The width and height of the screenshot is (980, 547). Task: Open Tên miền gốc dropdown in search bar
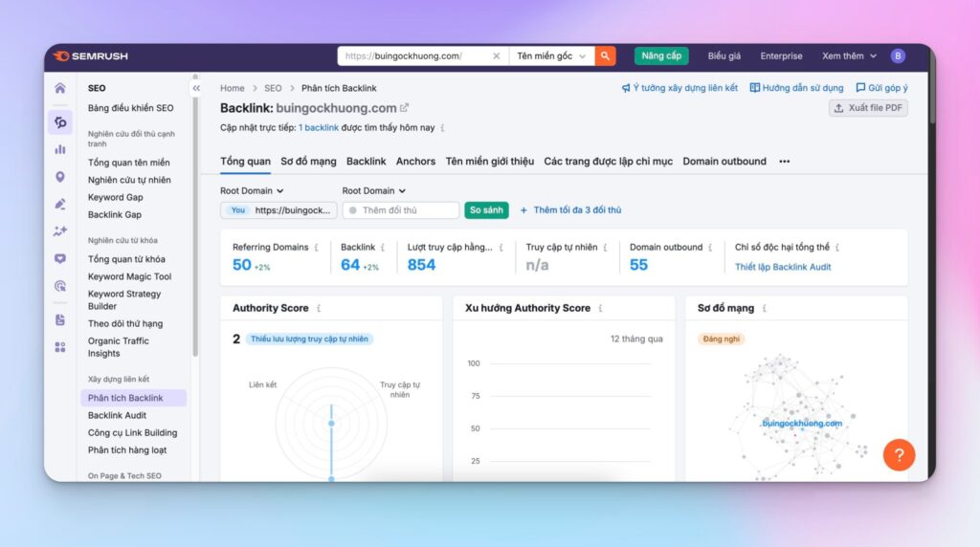[x=551, y=56]
